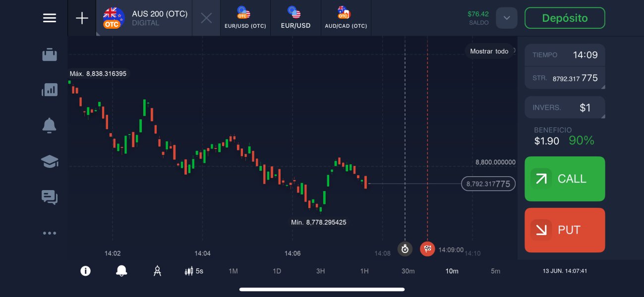The image size is (644, 297).
Task: Open the chat messages icon
Action: pos(50,197)
